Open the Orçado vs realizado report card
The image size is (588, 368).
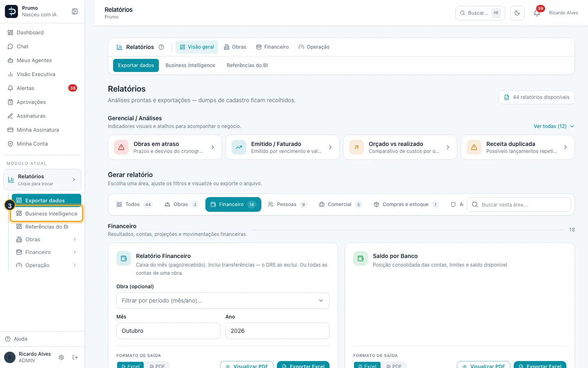tap(400, 147)
